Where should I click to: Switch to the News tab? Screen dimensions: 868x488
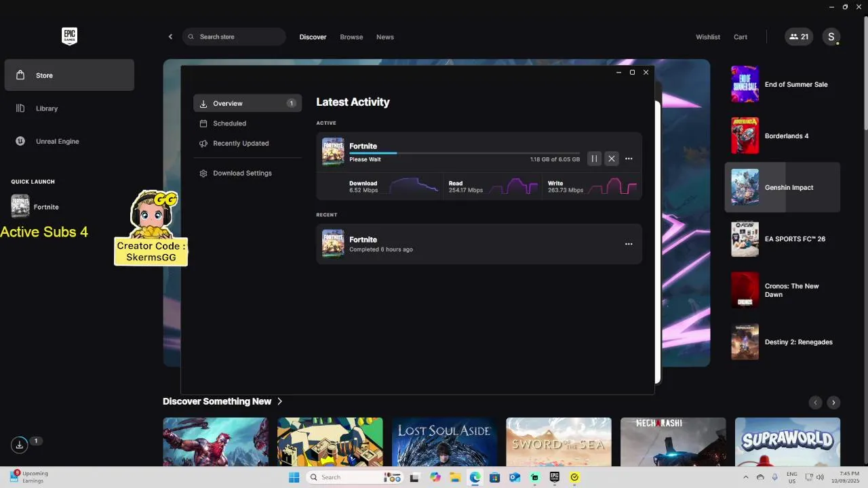pyautogui.click(x=385, y=37)
